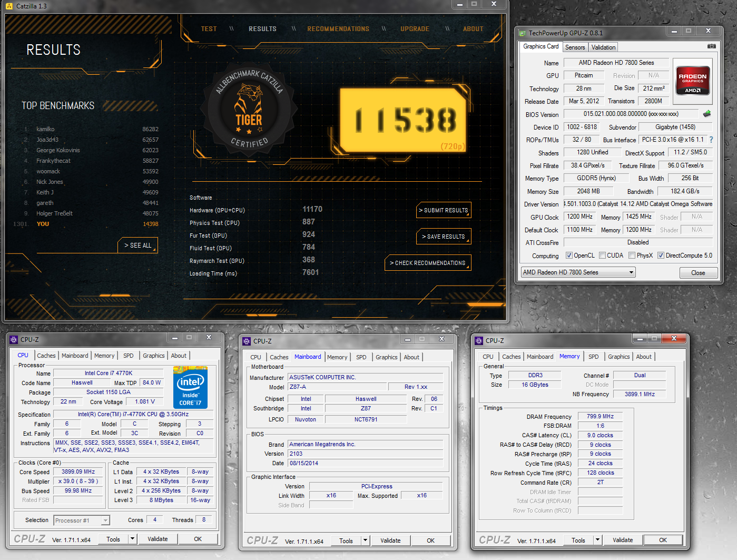This screenshot has height=560, width=737.
Task: Click the BIOS save chip icon in GPU-Z
Action: [707, 114]
